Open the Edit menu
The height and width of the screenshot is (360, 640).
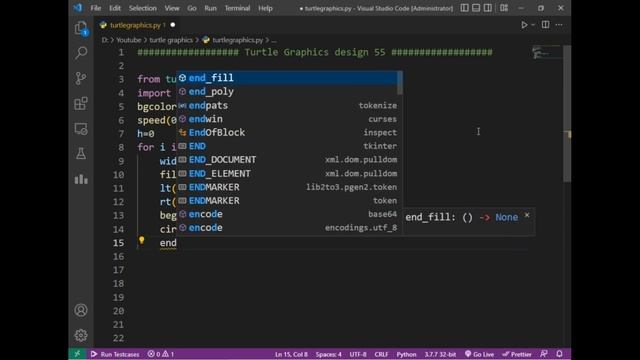(x=115, y=8)
